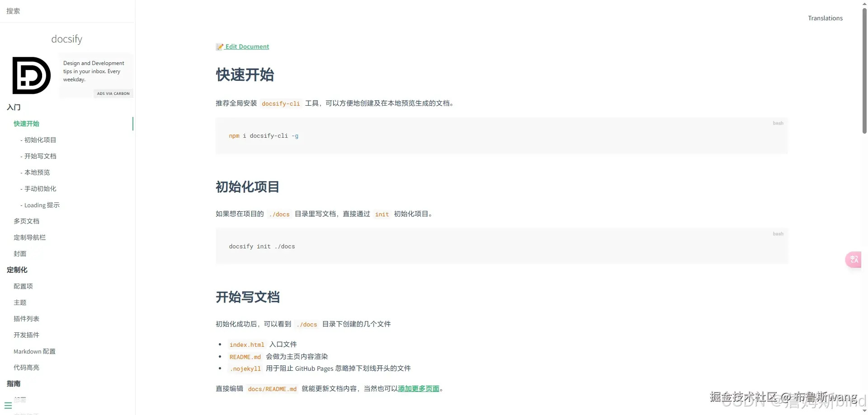
Task: Open the 多页文档 page
Action: [26, 221]
